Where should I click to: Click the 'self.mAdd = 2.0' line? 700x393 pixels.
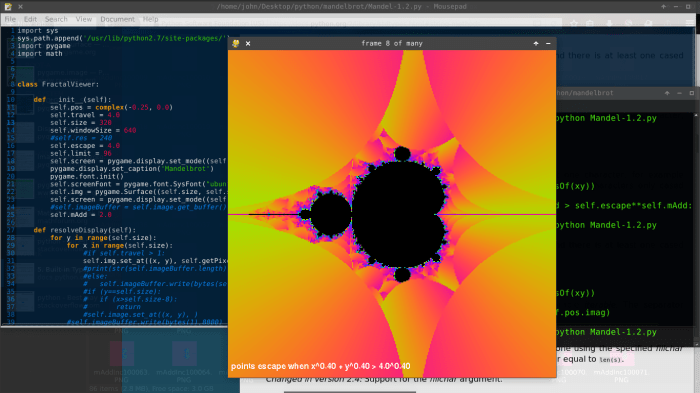pos(81,214)
